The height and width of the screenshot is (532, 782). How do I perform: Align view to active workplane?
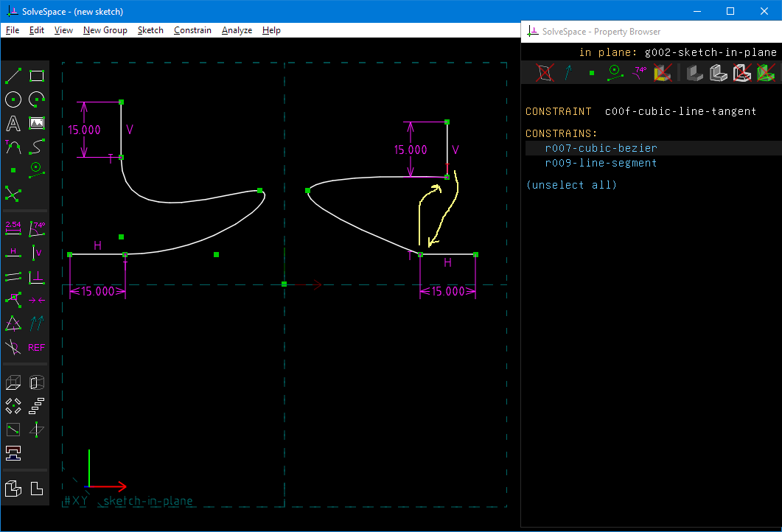tap(36, 489)
